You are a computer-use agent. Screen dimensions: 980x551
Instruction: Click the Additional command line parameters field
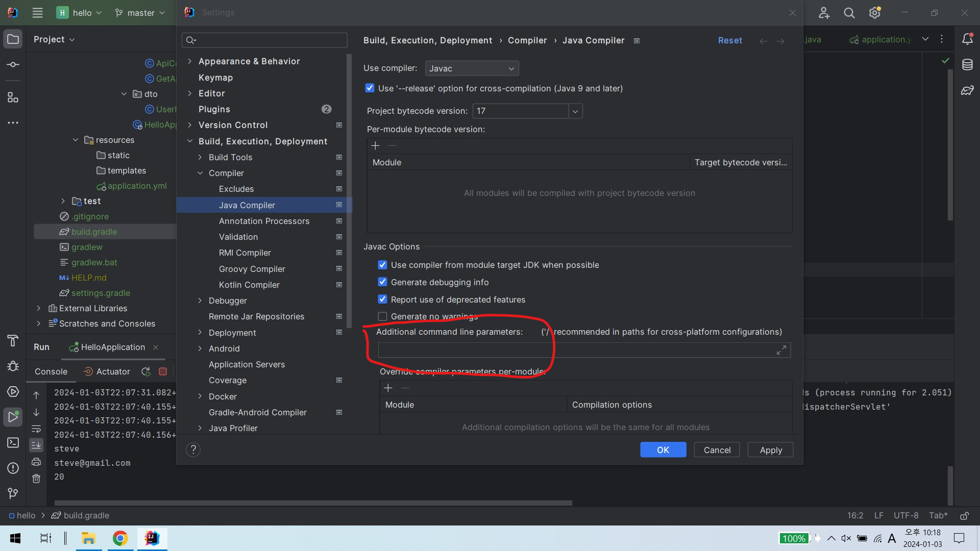[584, 350]
